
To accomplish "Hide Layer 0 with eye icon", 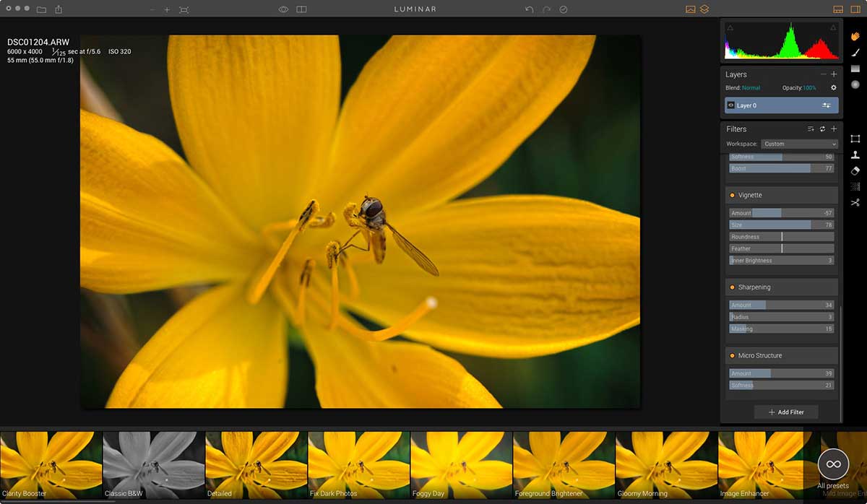I will (x=731, y=105).
